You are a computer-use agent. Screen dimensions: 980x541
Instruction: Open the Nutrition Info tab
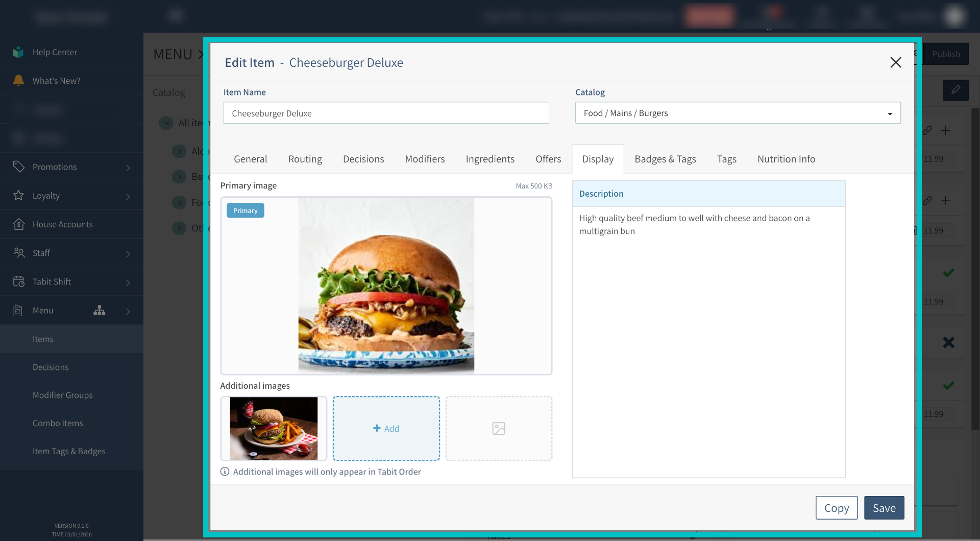coord(786,159)
